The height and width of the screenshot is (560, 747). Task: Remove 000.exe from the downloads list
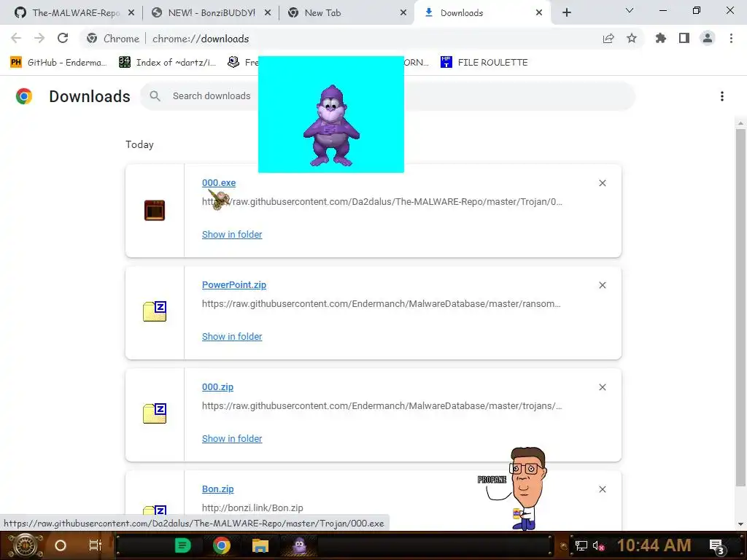coord(602,183)
